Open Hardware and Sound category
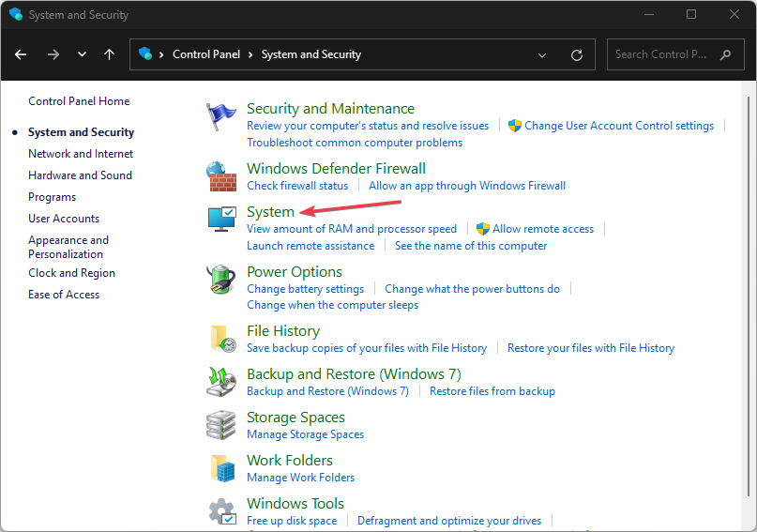Image resolution: width=757 pixels, height=532 pixels. pos(80,175)
